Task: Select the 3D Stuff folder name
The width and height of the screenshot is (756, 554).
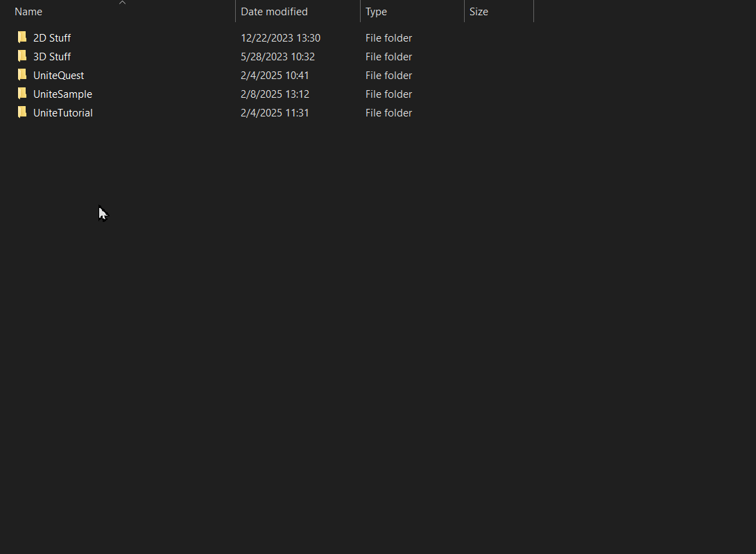Action: tap(52, 57)
